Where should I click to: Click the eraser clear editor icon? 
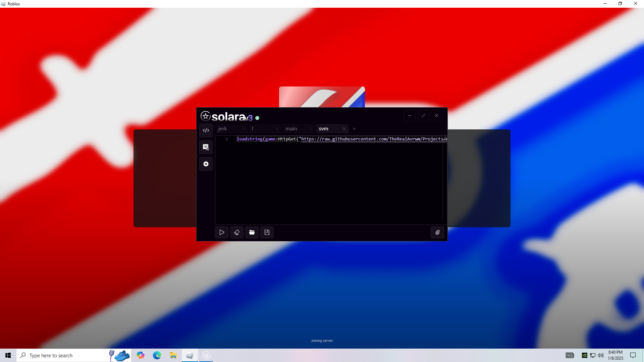click(x=237, y=232)
